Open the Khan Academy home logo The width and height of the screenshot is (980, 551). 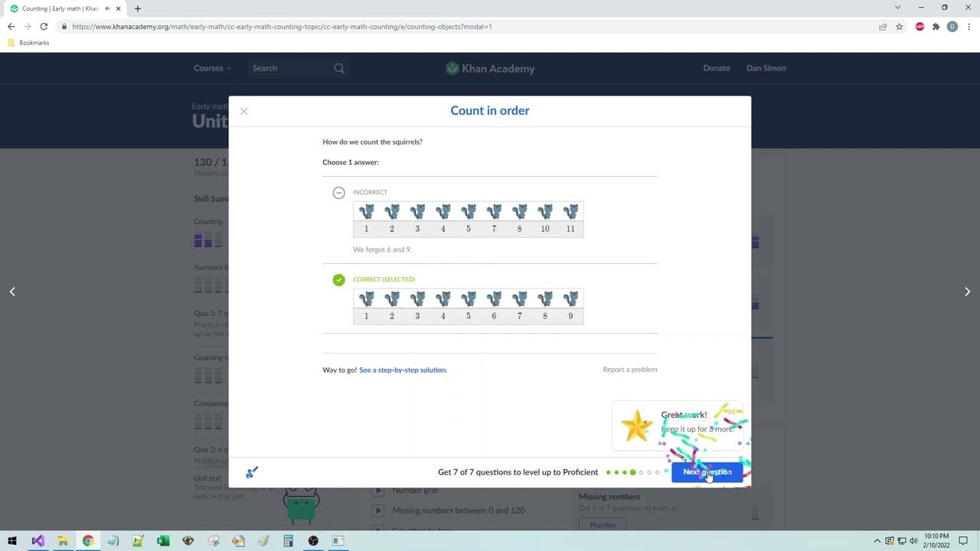(x=490, y=68)
